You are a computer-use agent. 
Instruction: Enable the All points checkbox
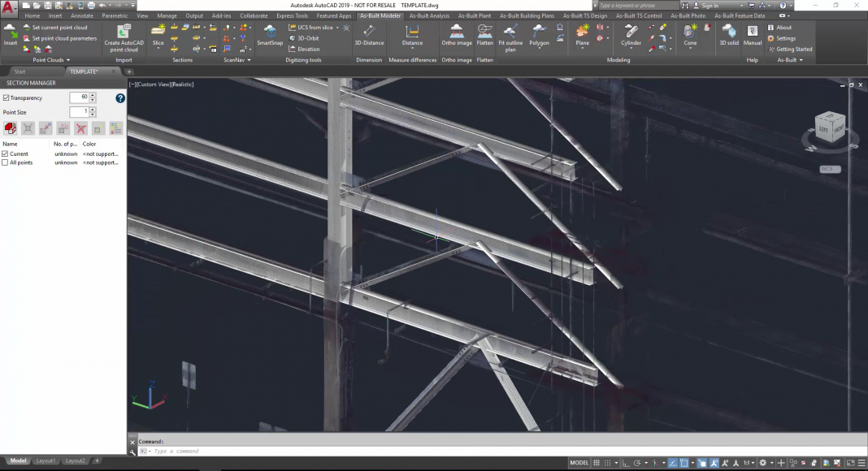pos(5,162)
